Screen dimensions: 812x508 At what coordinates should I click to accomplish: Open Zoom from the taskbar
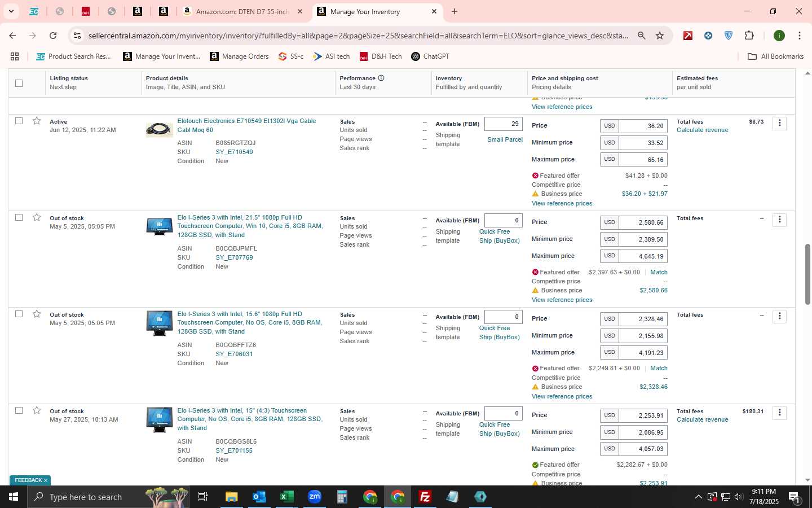[314, 497]
